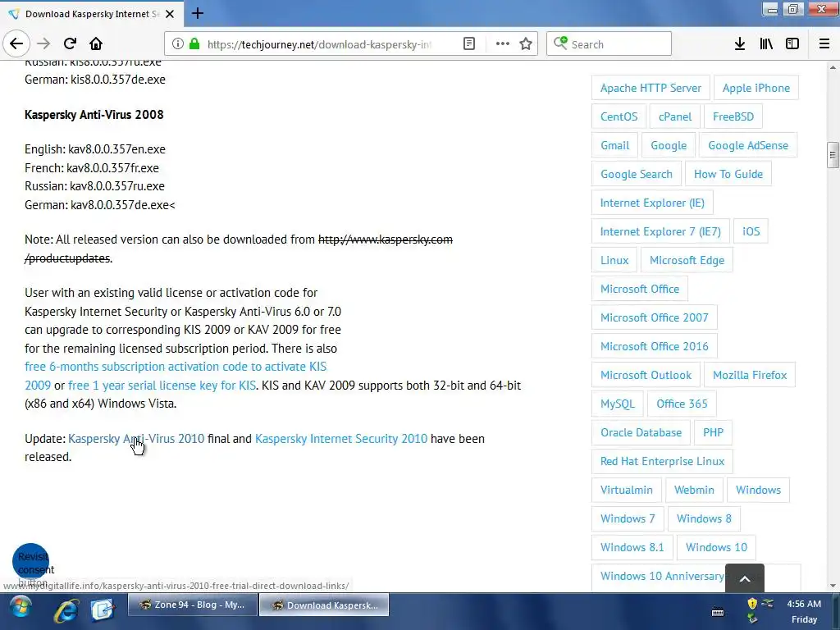Open a new tab with plus button
Screen dimensions: 840x630
[x=197, y=13]
